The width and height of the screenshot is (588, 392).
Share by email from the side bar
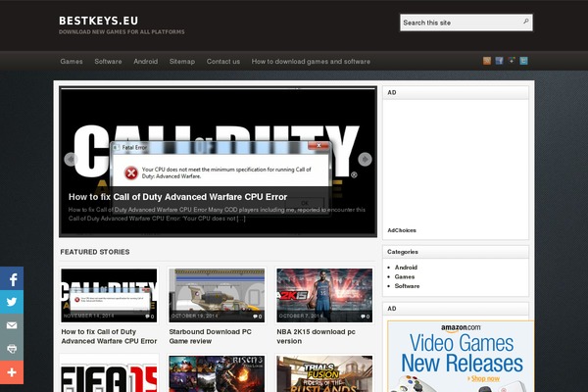(12, 325)
